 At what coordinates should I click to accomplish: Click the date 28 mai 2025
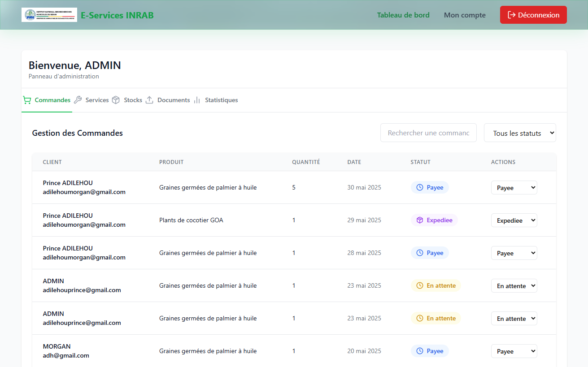point(364,253)
